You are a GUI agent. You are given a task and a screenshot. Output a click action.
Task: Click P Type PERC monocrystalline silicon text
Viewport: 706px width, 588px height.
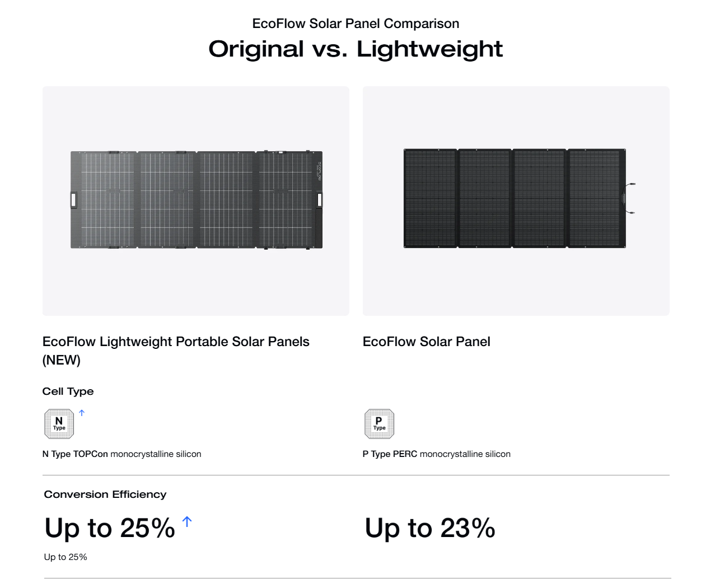(437, 454)
